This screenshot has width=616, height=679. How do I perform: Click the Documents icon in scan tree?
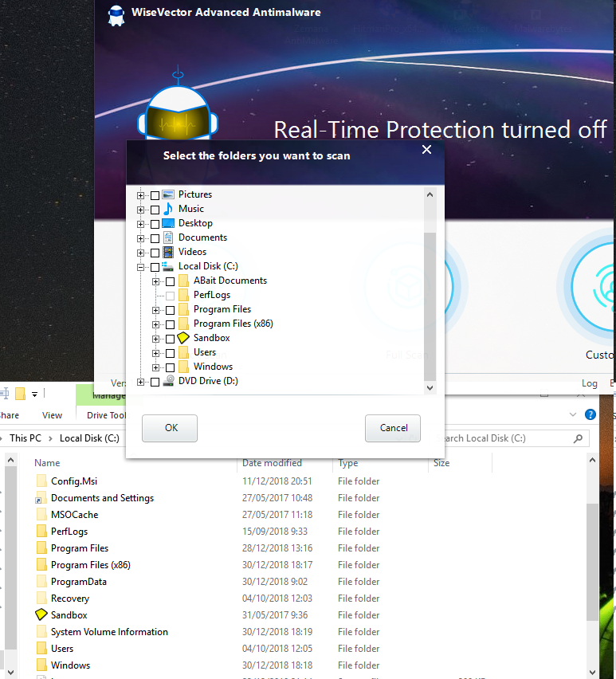[168, 237]
